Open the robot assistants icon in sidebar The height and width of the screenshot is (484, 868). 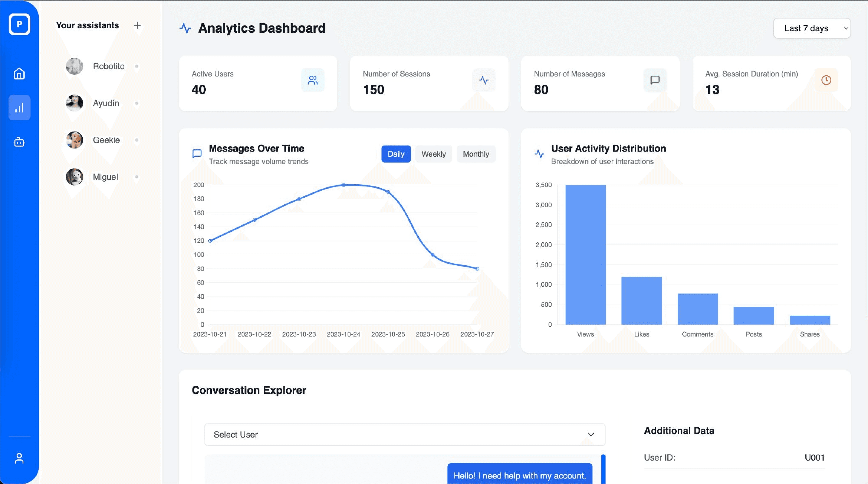(19, 142)
